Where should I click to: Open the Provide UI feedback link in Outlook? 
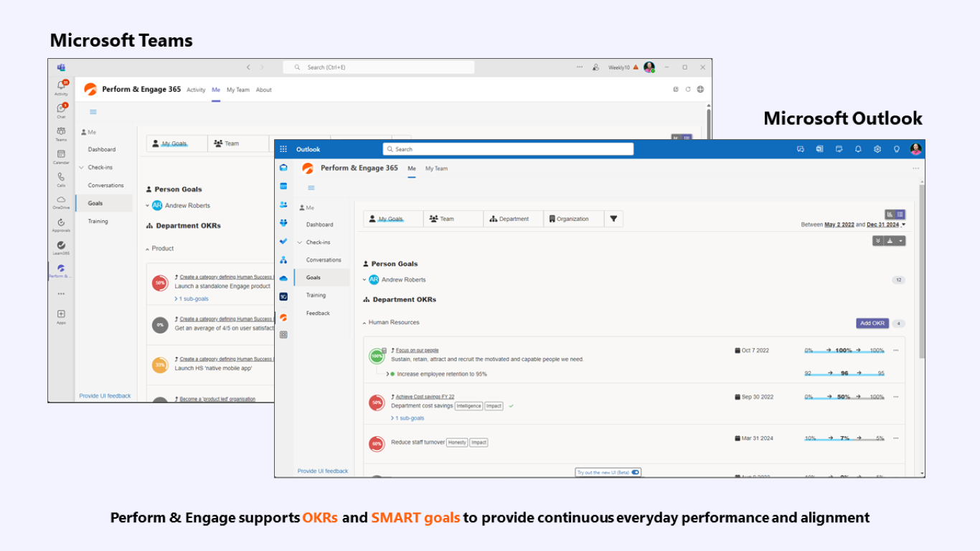[323, 471]
